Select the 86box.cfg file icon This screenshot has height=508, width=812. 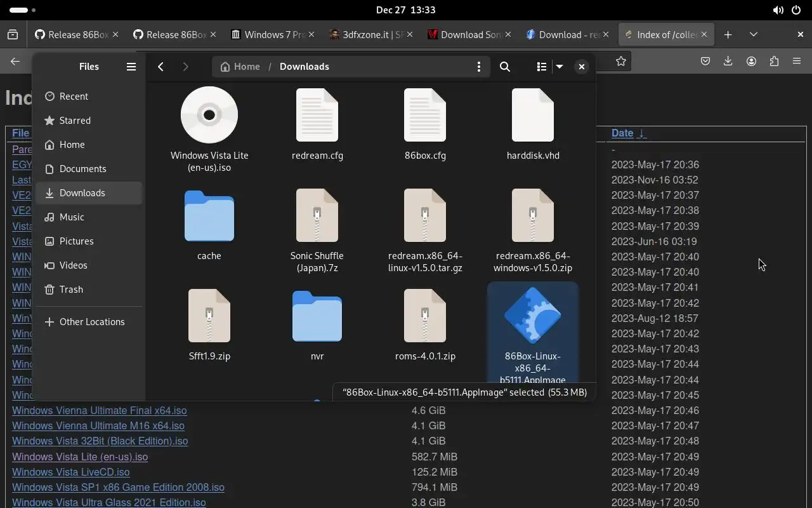click(425, 115)
